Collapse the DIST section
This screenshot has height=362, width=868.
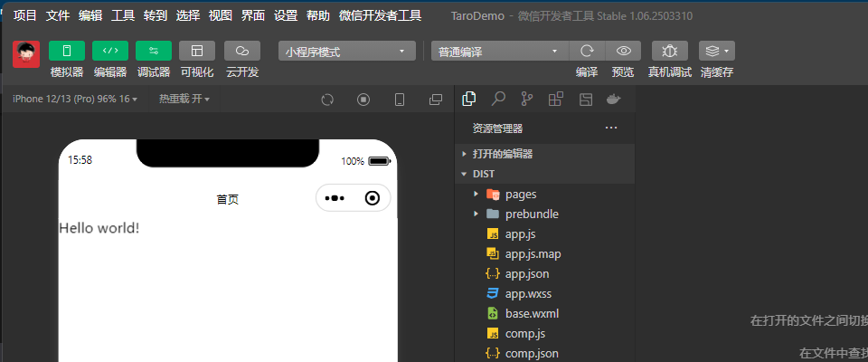(x=544, y=174)
